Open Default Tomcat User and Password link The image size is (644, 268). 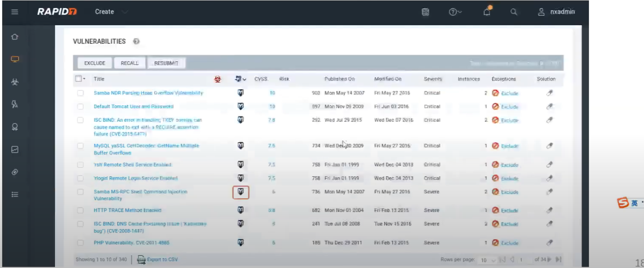tap(134, 106)
